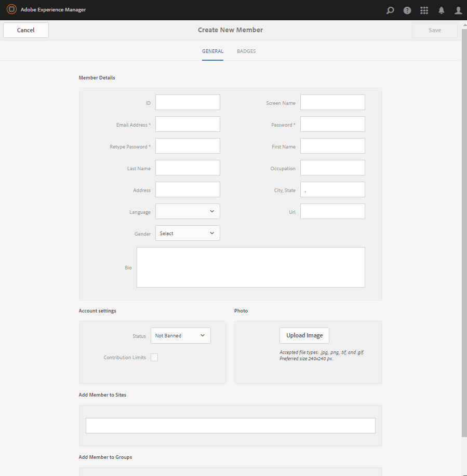Open the Status Not Banned dropdown
Image resolution: width=467 pixels, height=476 pixels.
181,335
